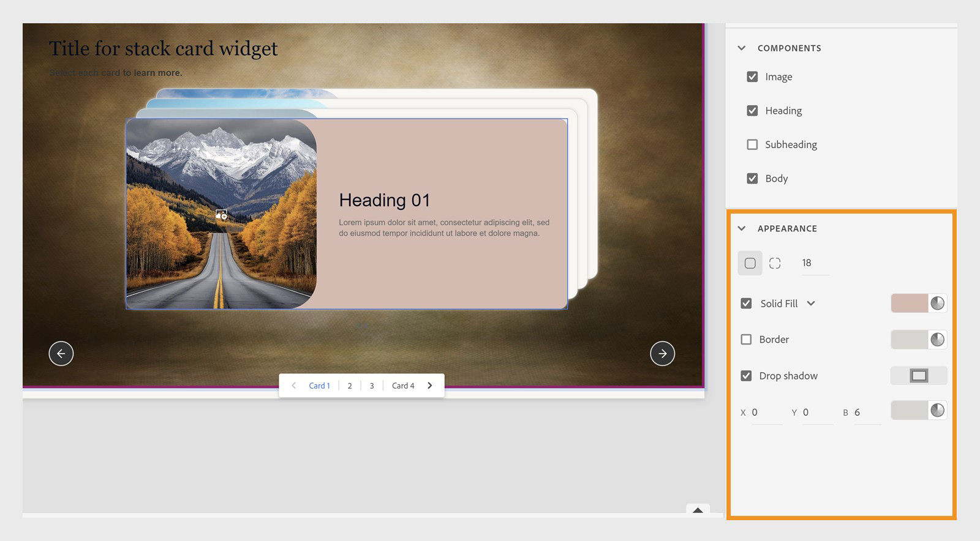The width and height of the screenshot is (980, 541).
Task: Open Border opacity control
Action: (x=937, y=340)
